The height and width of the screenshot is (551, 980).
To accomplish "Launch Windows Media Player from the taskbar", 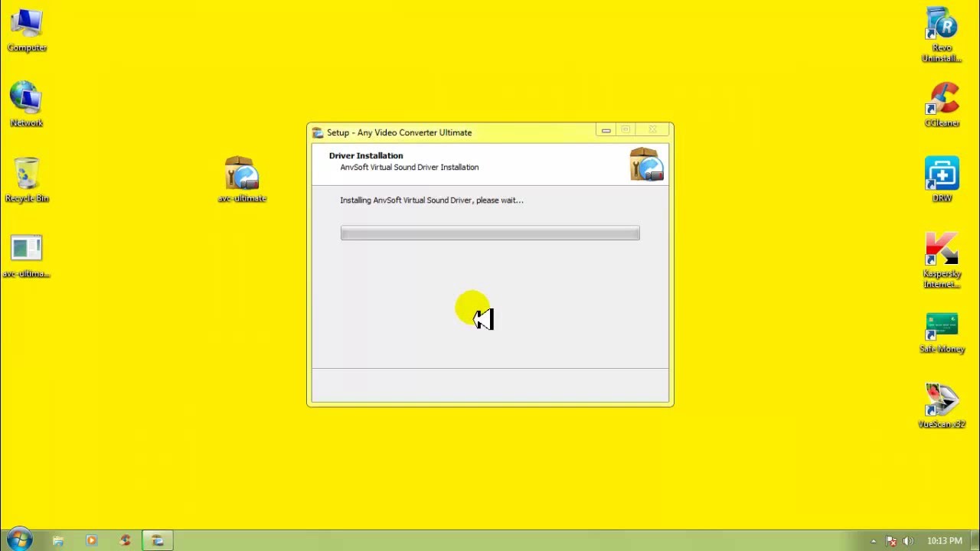I will click(x=91, y=540).
